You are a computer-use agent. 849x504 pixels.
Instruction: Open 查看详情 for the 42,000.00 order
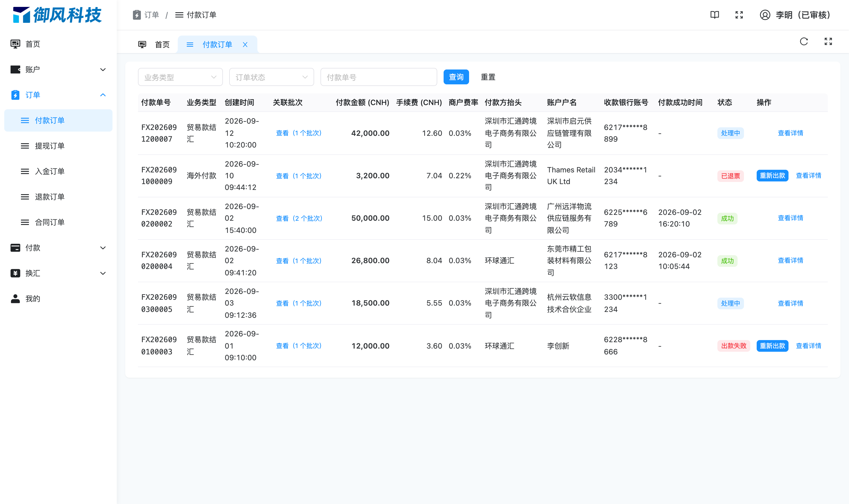tap(790, 133)
